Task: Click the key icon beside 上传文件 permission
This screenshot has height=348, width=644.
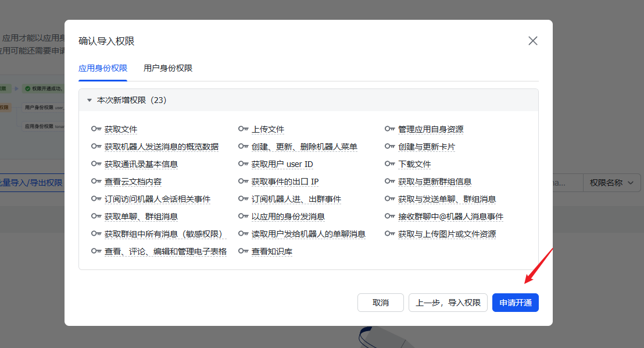Action: 243,129
